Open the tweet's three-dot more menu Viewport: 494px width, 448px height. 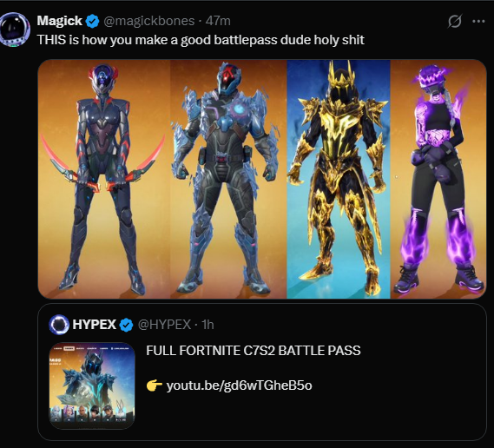click(x=478, y=21)
